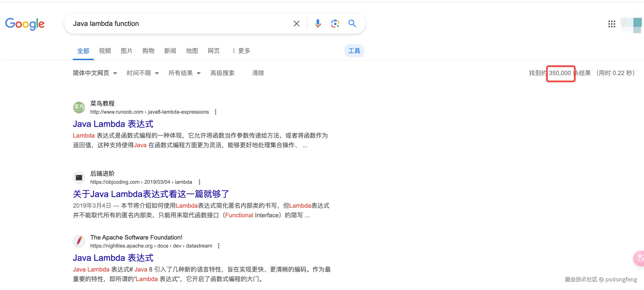Click the blue magnifier search icon
This screenshot has height=290, width=644.
(352, 24)
